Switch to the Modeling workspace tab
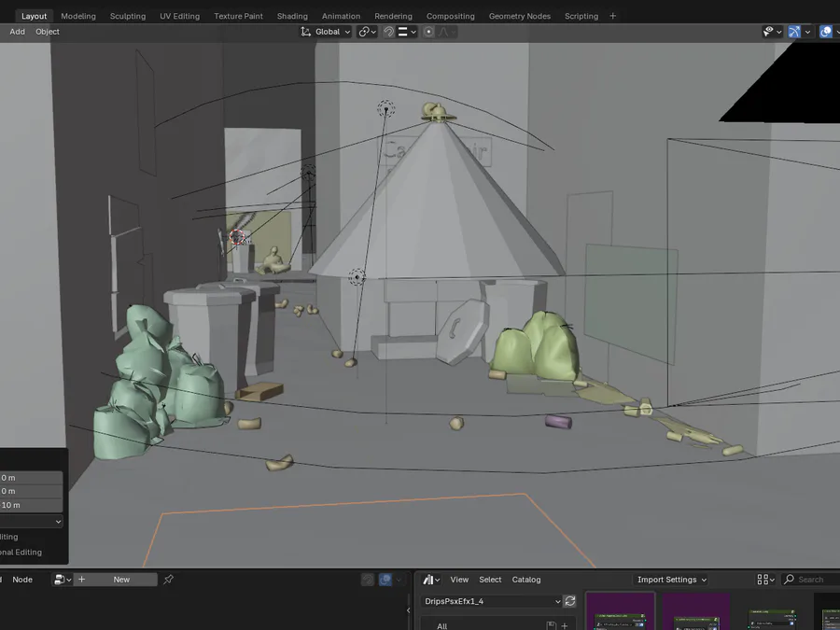This screenshot has height=630, width=840. point(78,16)
